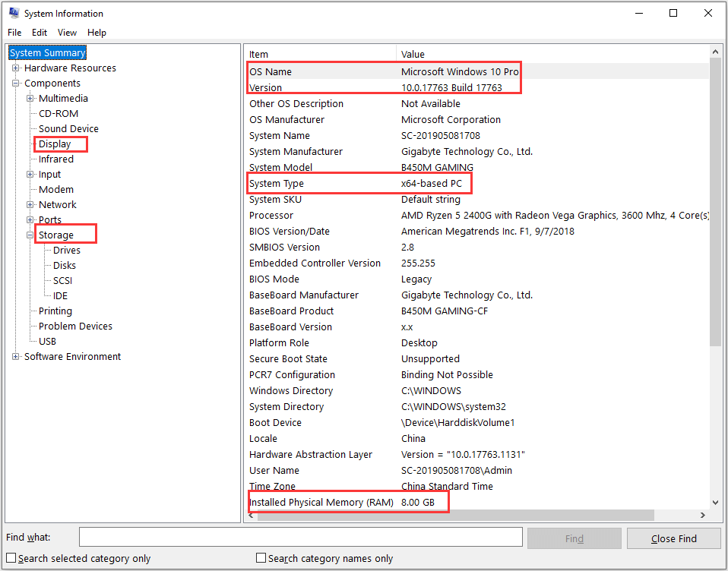Screen dimensions: 728x571
Task: Open the File menu
Action: [14, 32]
